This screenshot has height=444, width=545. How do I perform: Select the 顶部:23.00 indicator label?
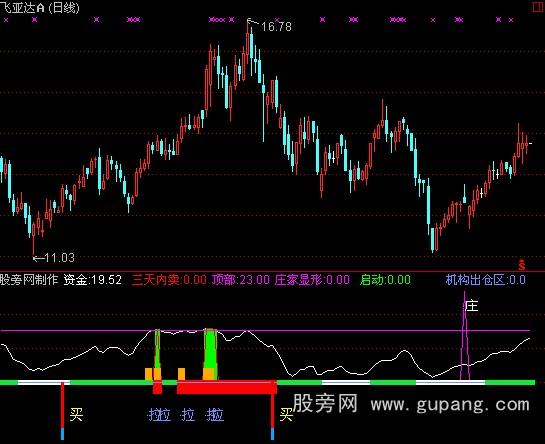click(x=241, y=280)
